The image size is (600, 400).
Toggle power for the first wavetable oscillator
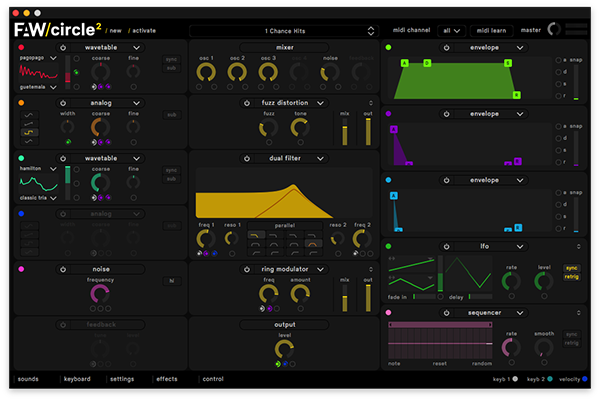62,47
